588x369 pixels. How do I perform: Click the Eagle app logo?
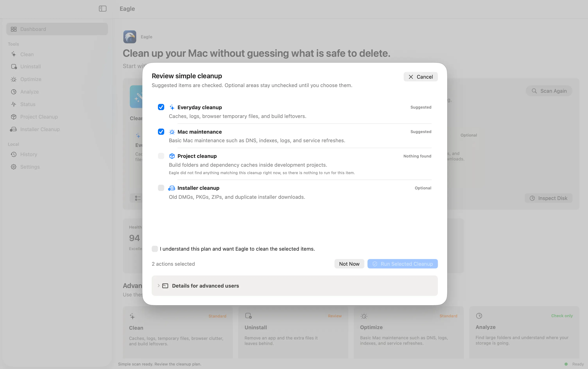tap(130, 37)
